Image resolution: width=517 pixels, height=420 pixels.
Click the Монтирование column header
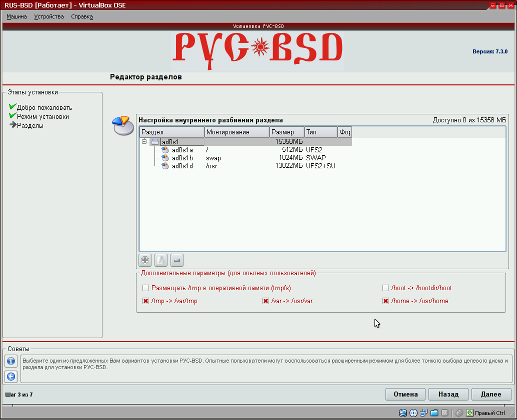tap(236, 132)
